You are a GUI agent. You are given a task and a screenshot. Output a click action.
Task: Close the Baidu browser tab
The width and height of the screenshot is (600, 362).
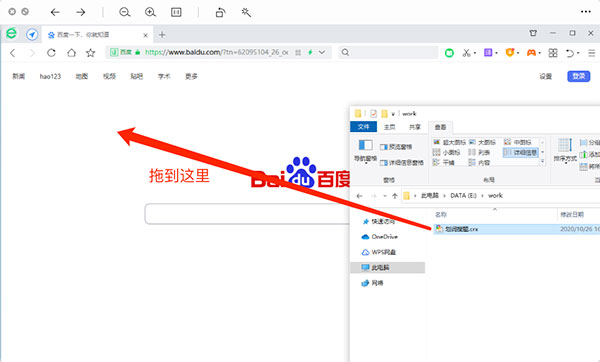[145, 35]
